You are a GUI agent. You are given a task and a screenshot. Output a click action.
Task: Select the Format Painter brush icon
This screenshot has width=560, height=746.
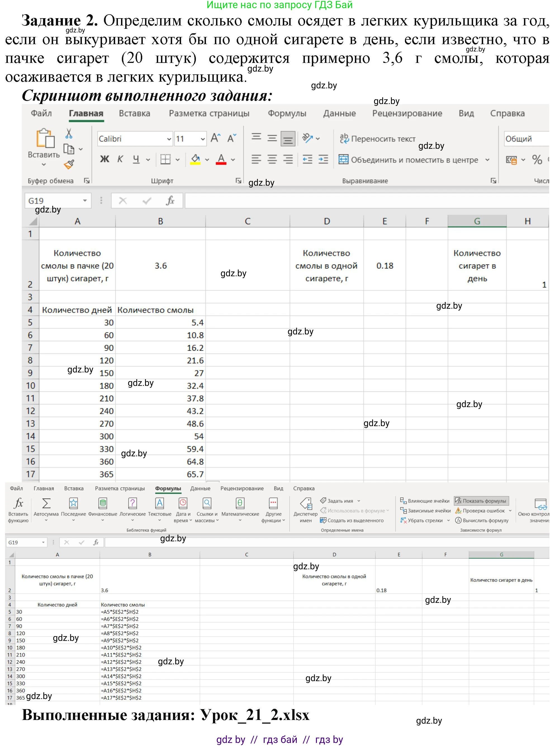(69, 165)
